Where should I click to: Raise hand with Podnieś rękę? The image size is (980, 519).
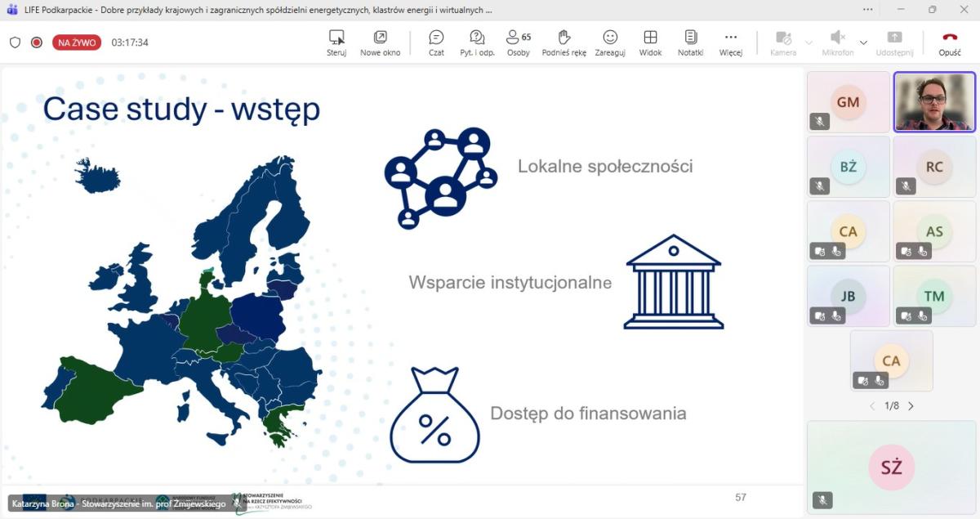pyautogui.click(x=563, y=43)
